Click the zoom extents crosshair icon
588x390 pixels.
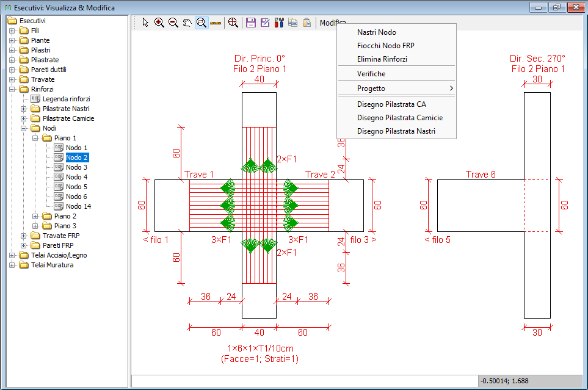pos(233,23)
